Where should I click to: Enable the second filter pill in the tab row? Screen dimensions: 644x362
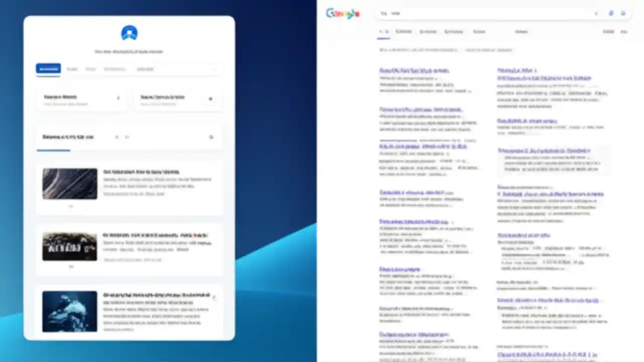(72, 69)
